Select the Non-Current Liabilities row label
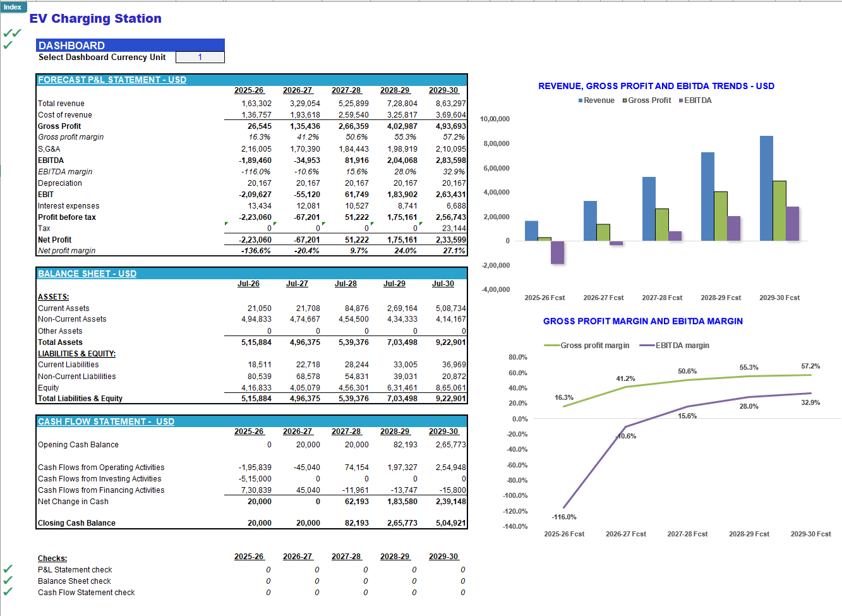The width and height of the screenshot is (842, 616). point(77,377)
